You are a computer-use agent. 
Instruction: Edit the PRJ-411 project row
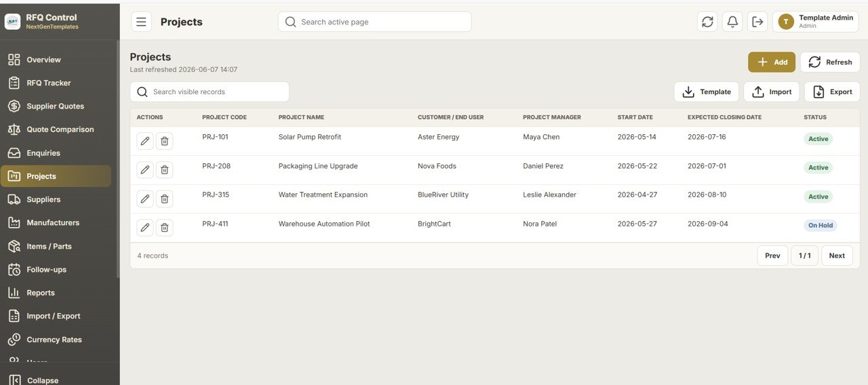click(x=144, y=228)
